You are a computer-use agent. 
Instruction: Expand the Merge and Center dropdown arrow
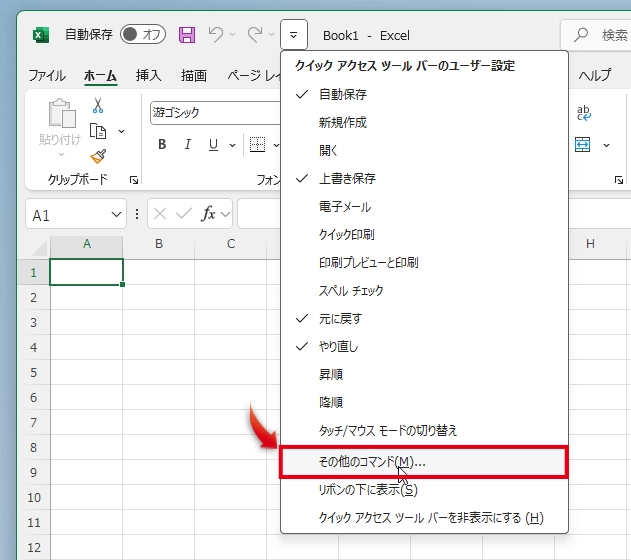[606, 145]
